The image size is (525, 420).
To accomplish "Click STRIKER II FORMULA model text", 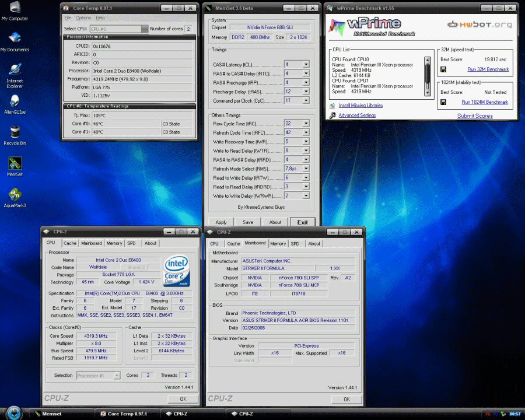I will pyautogui.click(x=264, y=268).
